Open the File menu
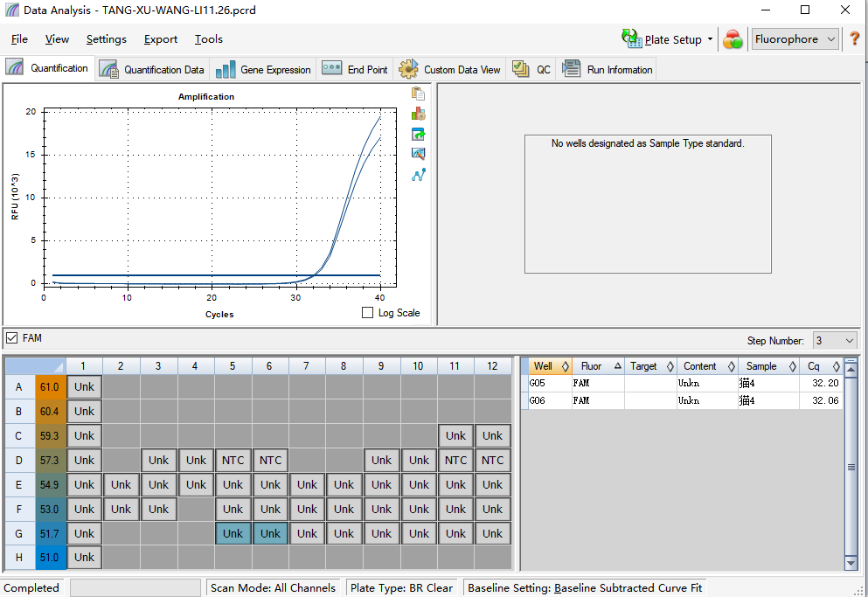The height and width of the screenshot is (597, 868). point(19,39)
